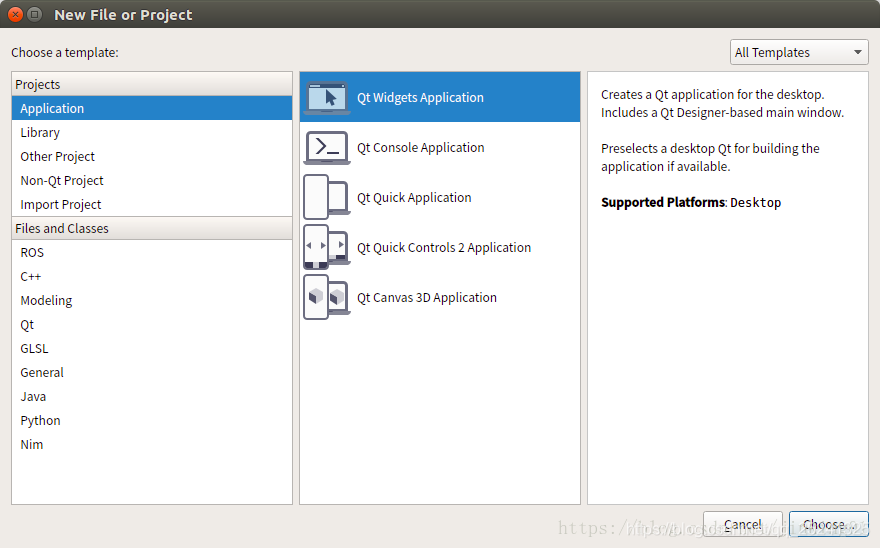Screen dimensions: 880x548
Task: Select Non-Qt Project category
Action: coord(152,180)
